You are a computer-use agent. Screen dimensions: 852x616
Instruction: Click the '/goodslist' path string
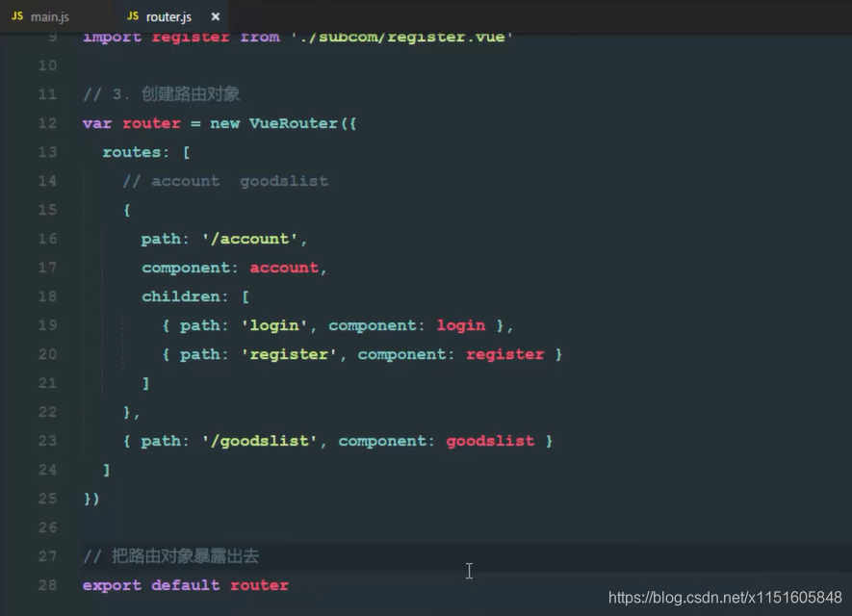tap(259, 441)
